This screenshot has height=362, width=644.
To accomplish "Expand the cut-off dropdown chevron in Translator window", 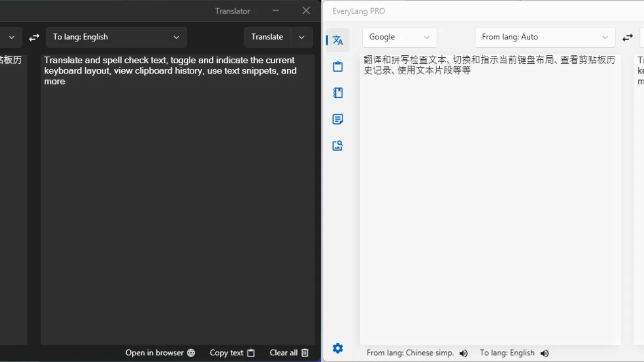I will click(x=12, y=37).
